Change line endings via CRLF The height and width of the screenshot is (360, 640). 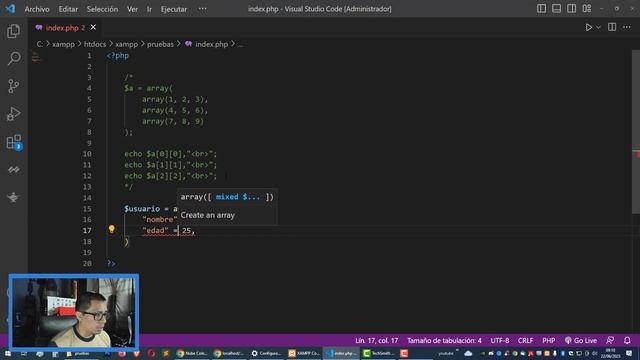tap(525, 340)
